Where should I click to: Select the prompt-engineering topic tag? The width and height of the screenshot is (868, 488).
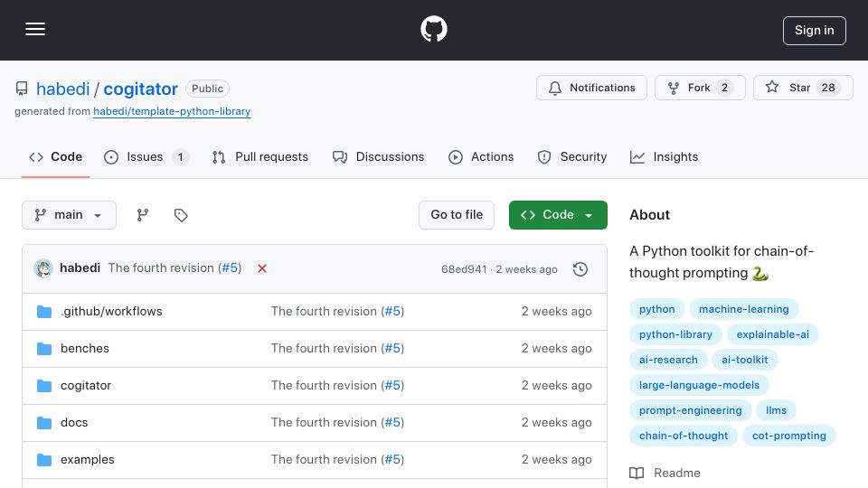(690, 411)
